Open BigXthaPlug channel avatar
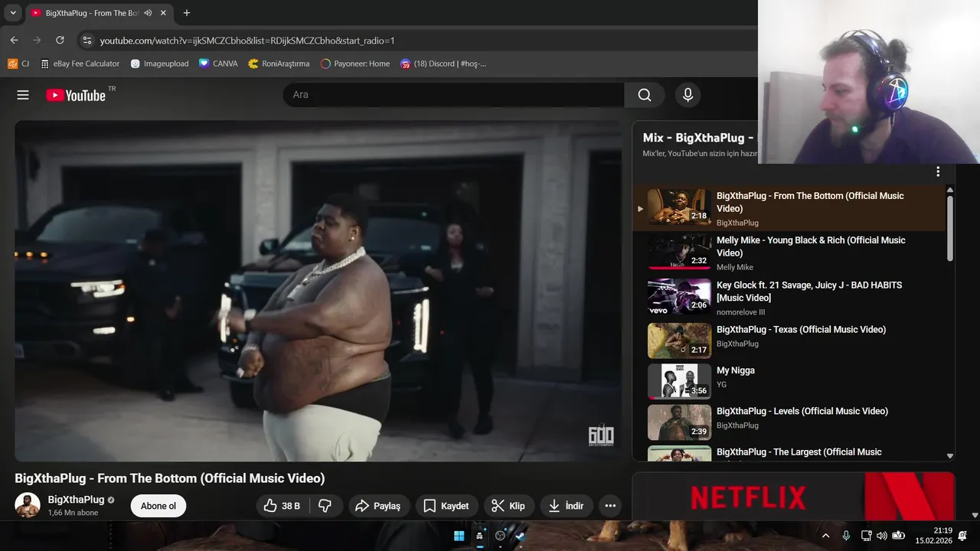 tap(28, 506)
